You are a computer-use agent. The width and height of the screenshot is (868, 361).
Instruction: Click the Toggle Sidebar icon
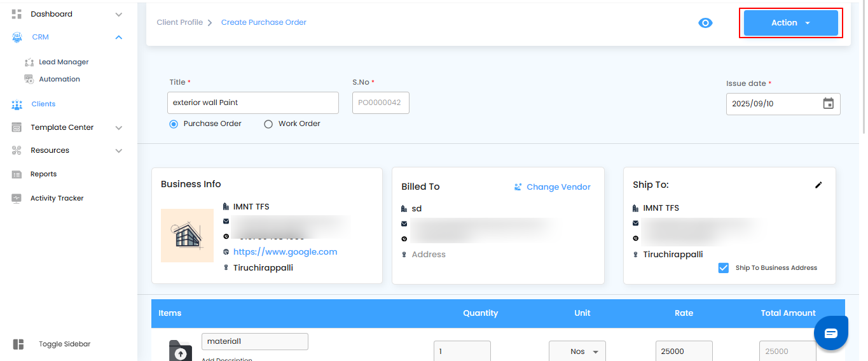(18, 344)
